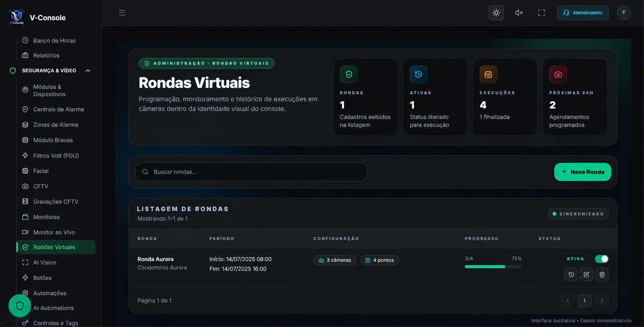The height and width of the screenshot is (327, 644).
Task: Open AI Automations in the sidebar
Action: pyautogui.click(x=53, y=308)
